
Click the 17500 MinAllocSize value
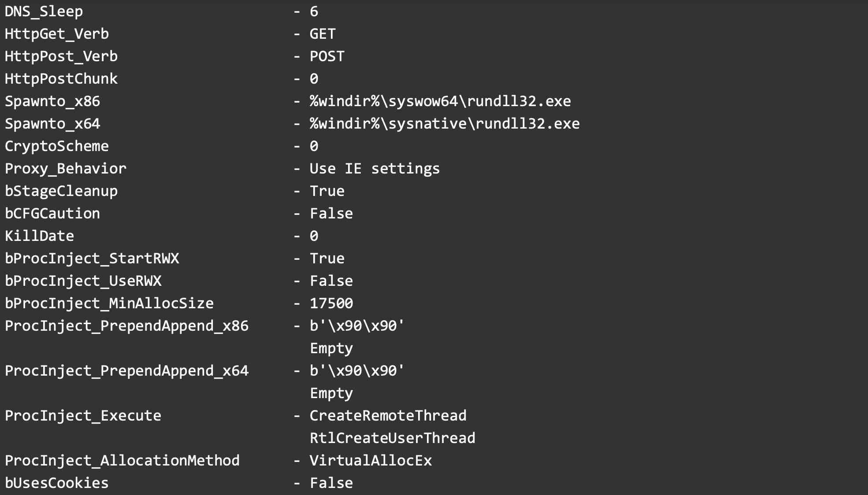click(x=331, y=303)
